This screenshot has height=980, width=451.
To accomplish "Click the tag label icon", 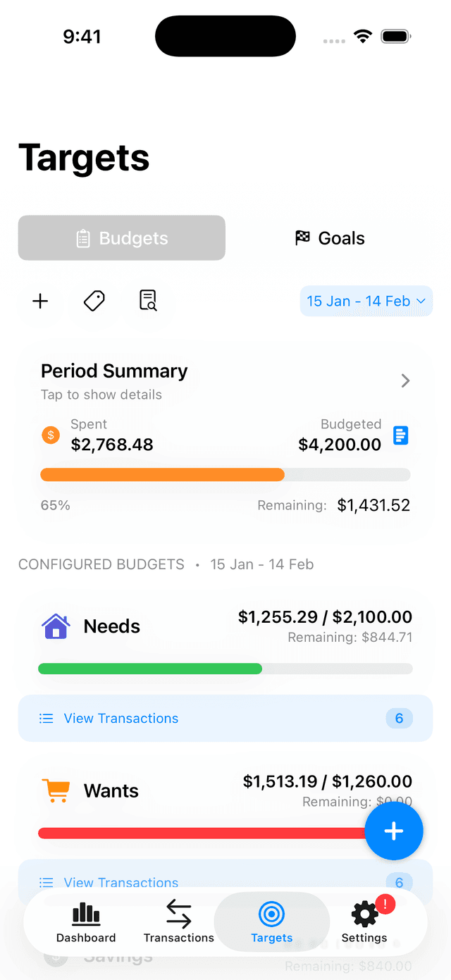I will click(x=94, y=301).
